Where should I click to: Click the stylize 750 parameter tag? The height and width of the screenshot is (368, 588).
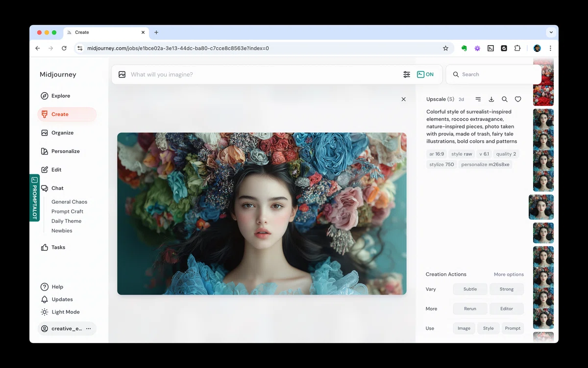(441, 165)
